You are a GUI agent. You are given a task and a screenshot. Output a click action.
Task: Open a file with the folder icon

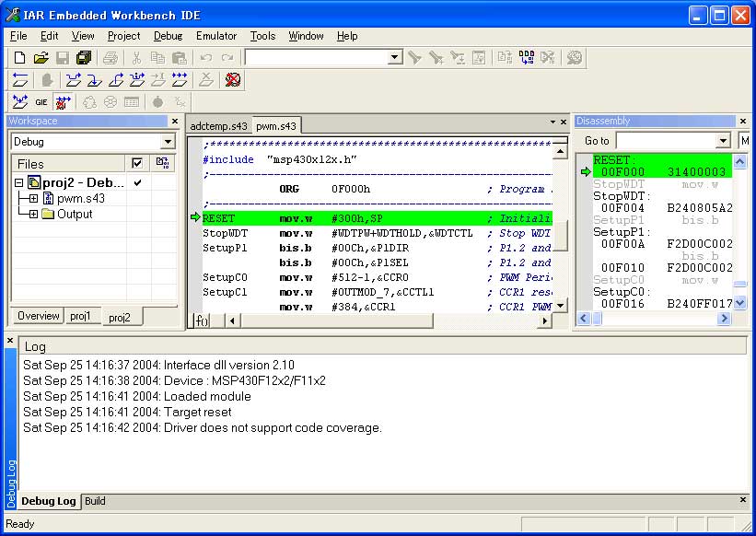41,58
